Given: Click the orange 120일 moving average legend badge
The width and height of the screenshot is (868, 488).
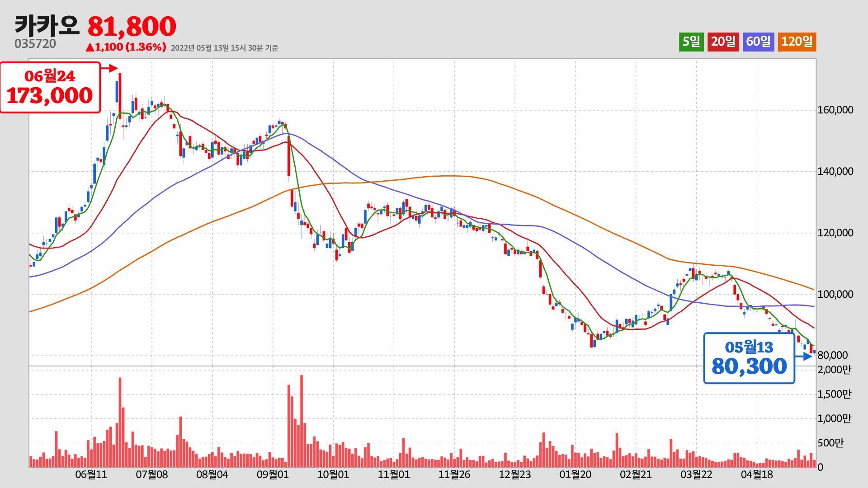Looking at the screenshot, I should pos(797,42).
